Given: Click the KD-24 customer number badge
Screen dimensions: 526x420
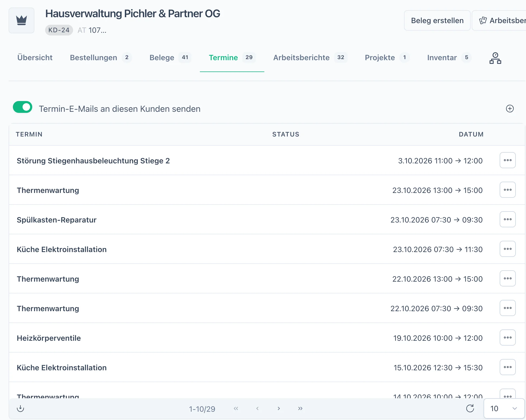Looking at the screenshot, I should pos(59,30).
